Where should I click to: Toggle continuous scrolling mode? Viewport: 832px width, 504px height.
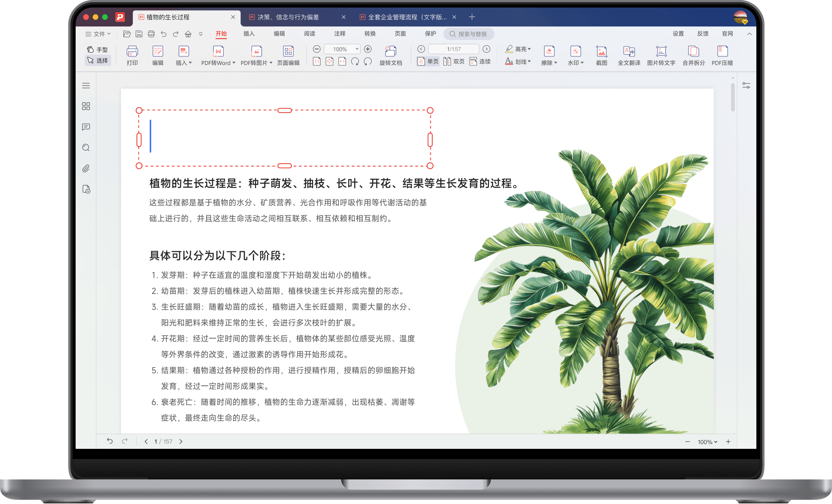click(480, 61)
